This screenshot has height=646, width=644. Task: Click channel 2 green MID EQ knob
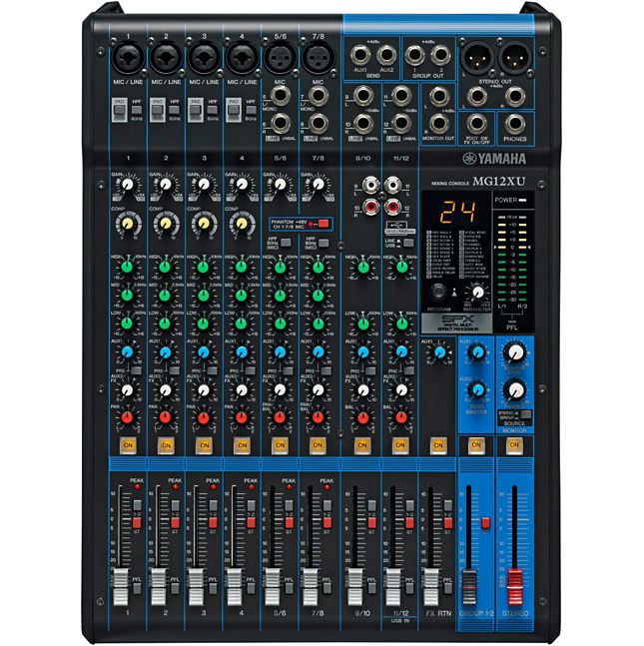165,296
